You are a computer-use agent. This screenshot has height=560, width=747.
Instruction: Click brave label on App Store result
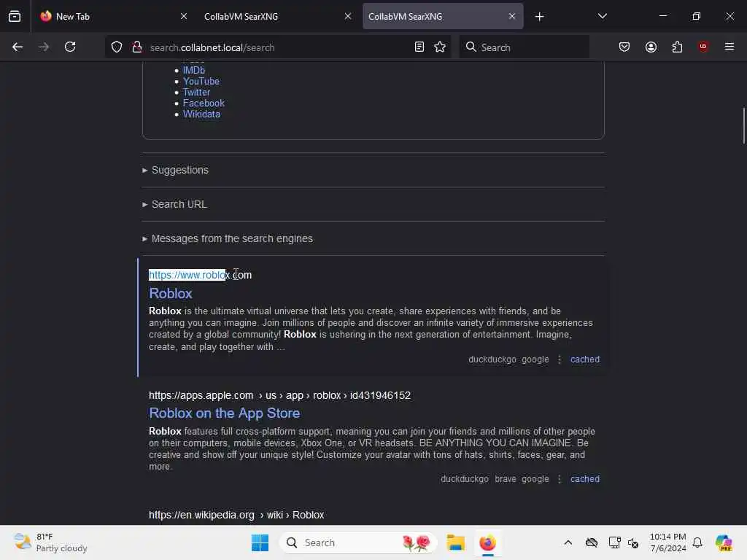pyautogui.click(x=506, y=479)
